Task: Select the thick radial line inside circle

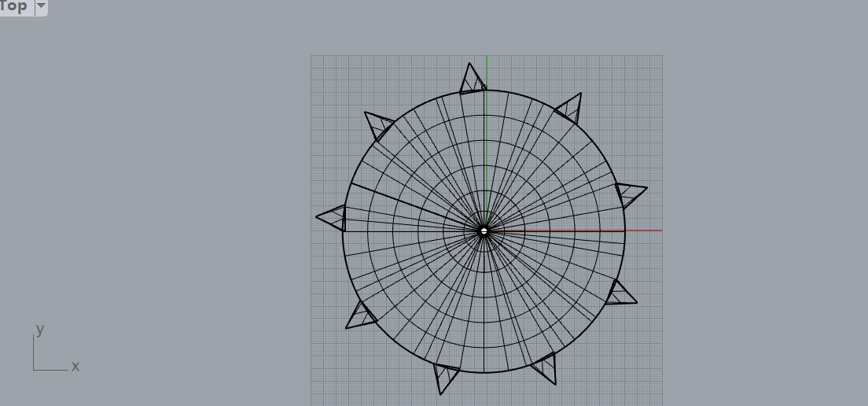Action: point(417,207)
